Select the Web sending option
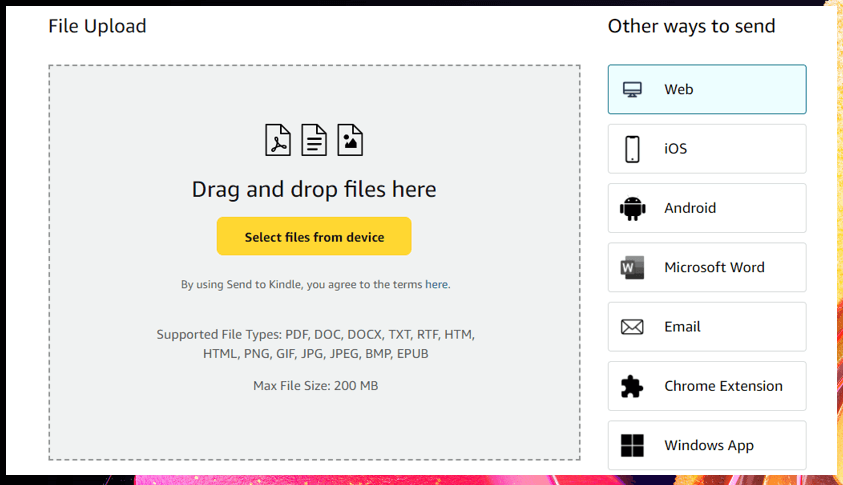Screen dimensions: 843x485 707,89
